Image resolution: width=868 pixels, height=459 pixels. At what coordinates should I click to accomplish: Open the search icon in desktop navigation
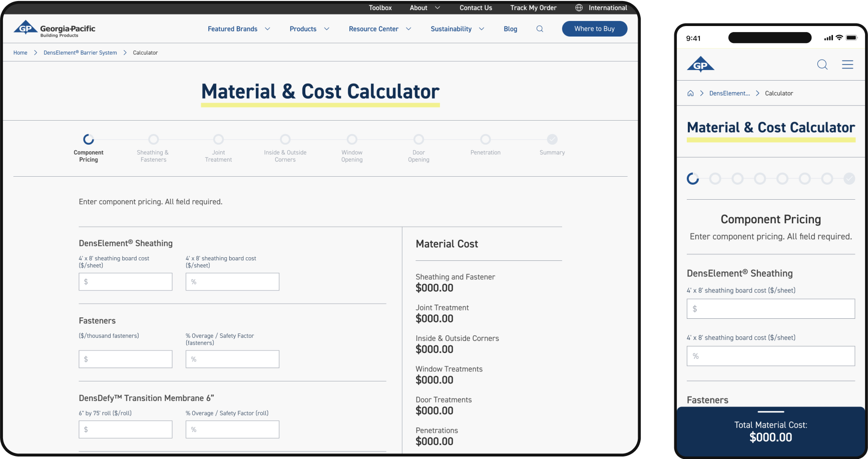click(x=540, y=29)
